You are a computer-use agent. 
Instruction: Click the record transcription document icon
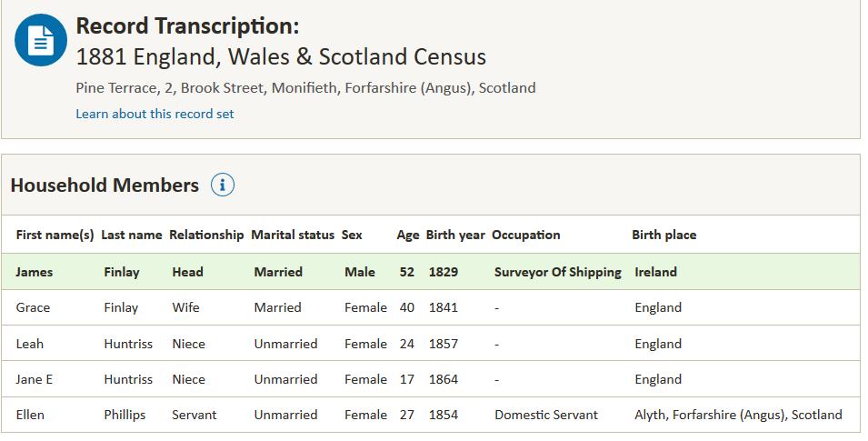[41, 41]
